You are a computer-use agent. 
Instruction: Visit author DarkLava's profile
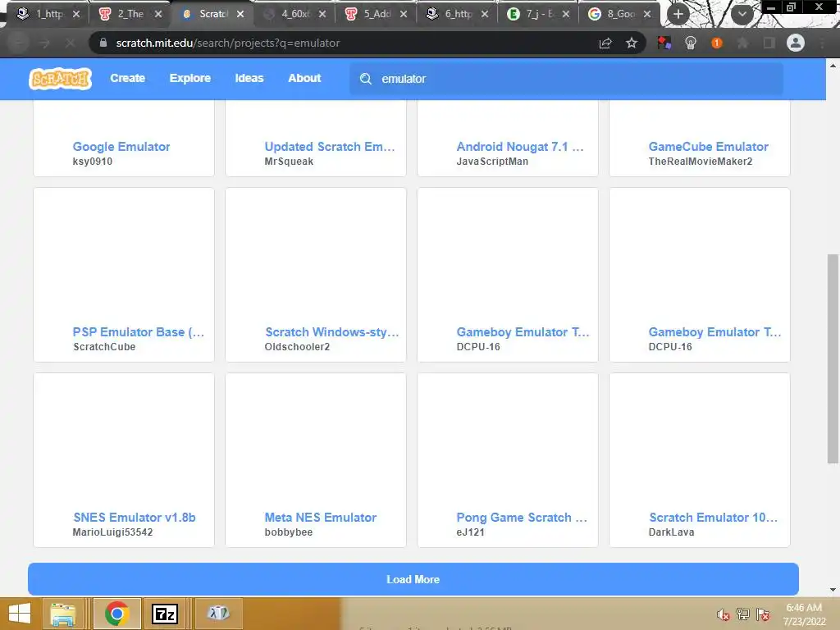click(671, 532)
